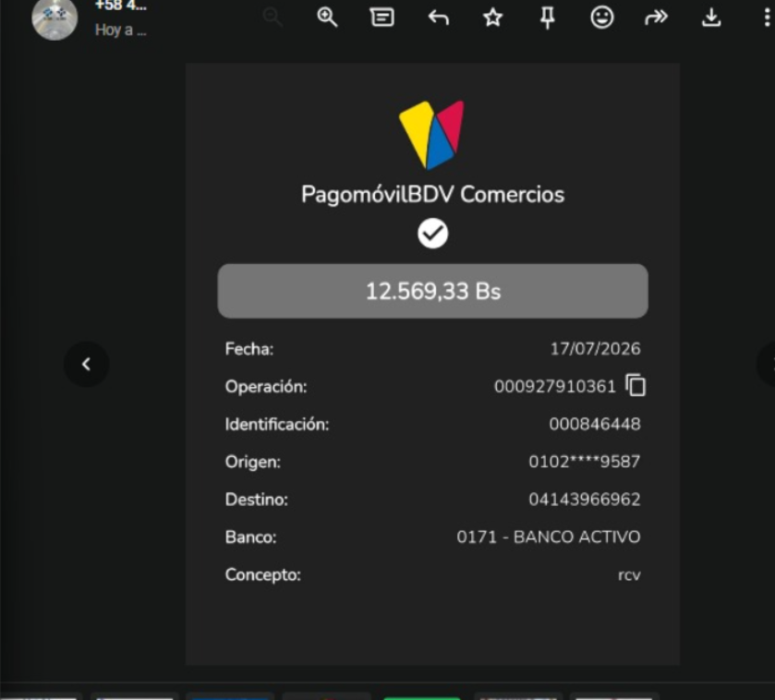Go to previous image with left chevron
Screen dimensions: 775x700
click(x=87, y=364)
